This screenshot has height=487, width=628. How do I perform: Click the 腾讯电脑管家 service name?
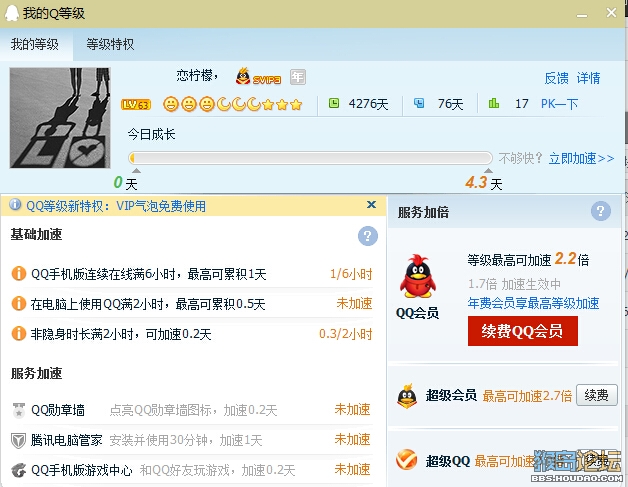tap(66, 440)
